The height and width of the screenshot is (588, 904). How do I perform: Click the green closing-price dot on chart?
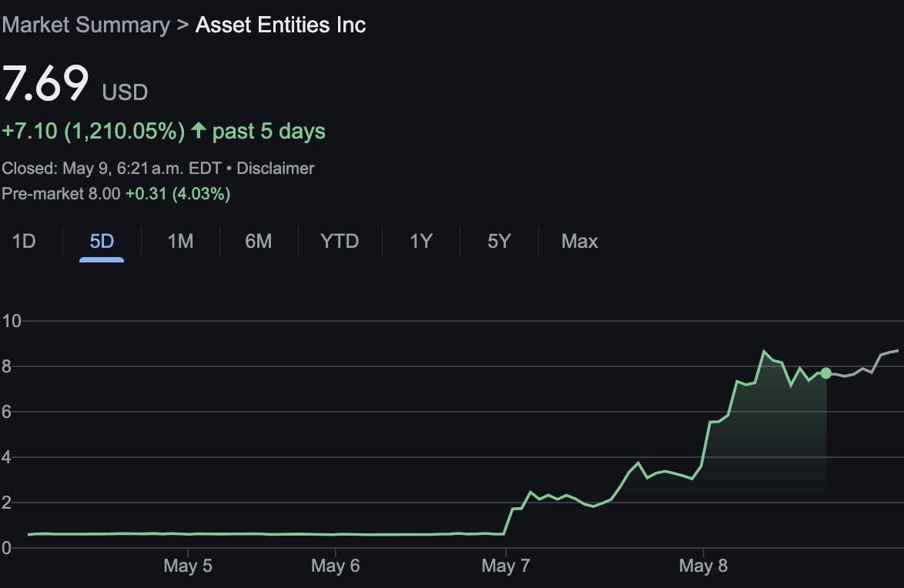(825, 373)
